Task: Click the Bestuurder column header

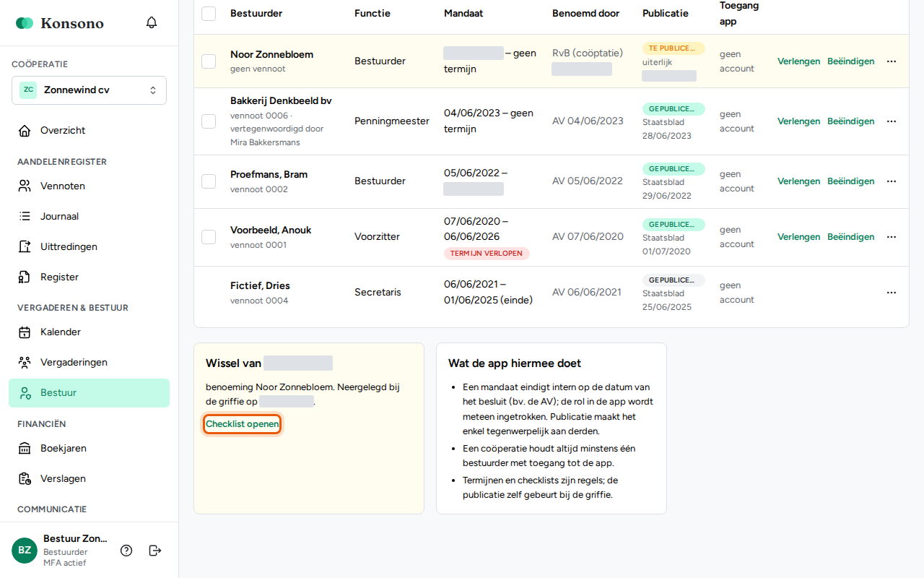Action: coord(256,14)
